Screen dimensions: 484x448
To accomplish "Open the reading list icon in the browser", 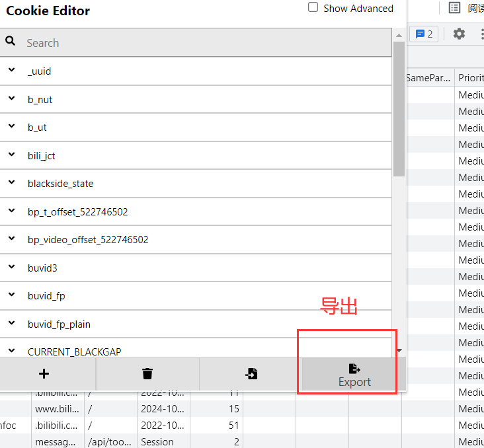I will click(454, 8).
